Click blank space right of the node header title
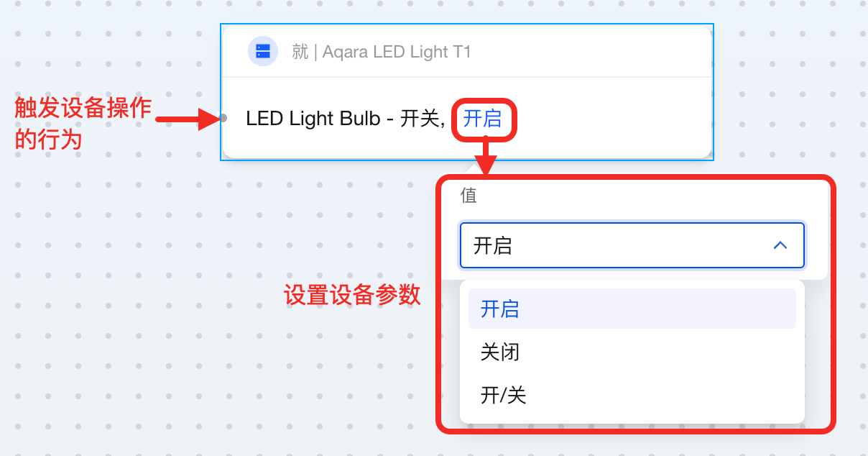 tap(589, 52)
